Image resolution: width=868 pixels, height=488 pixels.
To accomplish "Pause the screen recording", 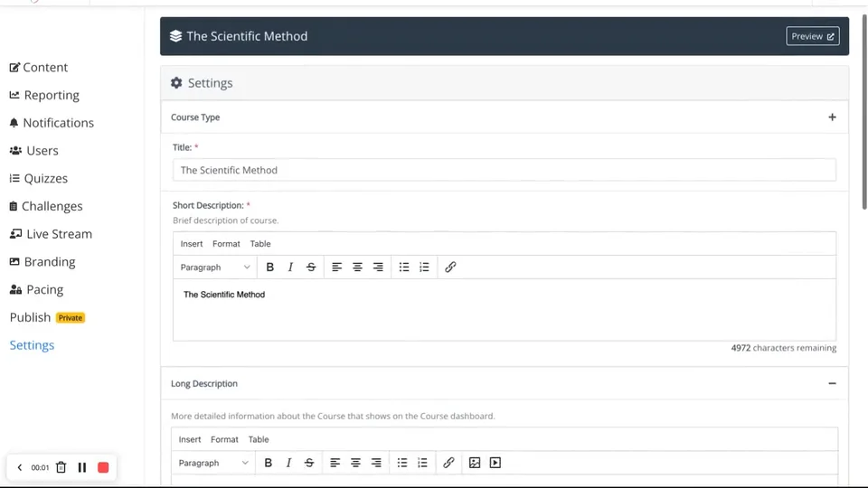I will 82,467.
